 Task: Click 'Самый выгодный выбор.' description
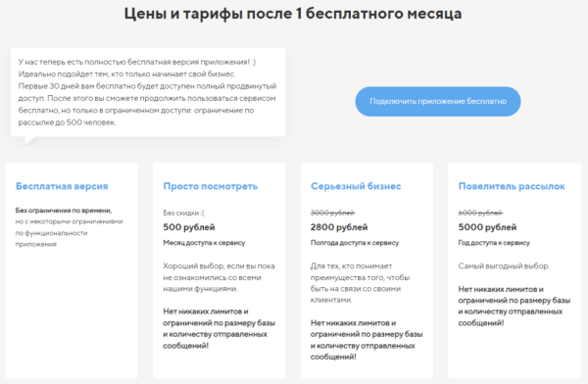(x=504, y=265)
